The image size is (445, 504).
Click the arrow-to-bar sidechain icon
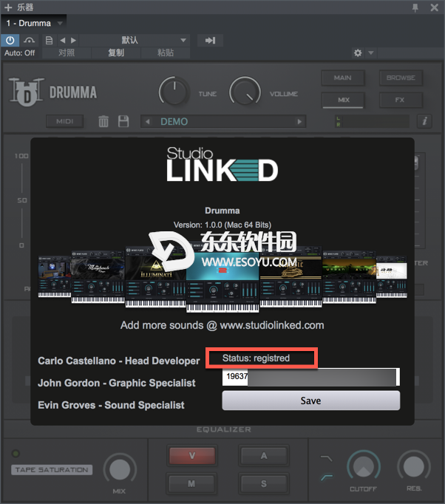tap(210, 41)
